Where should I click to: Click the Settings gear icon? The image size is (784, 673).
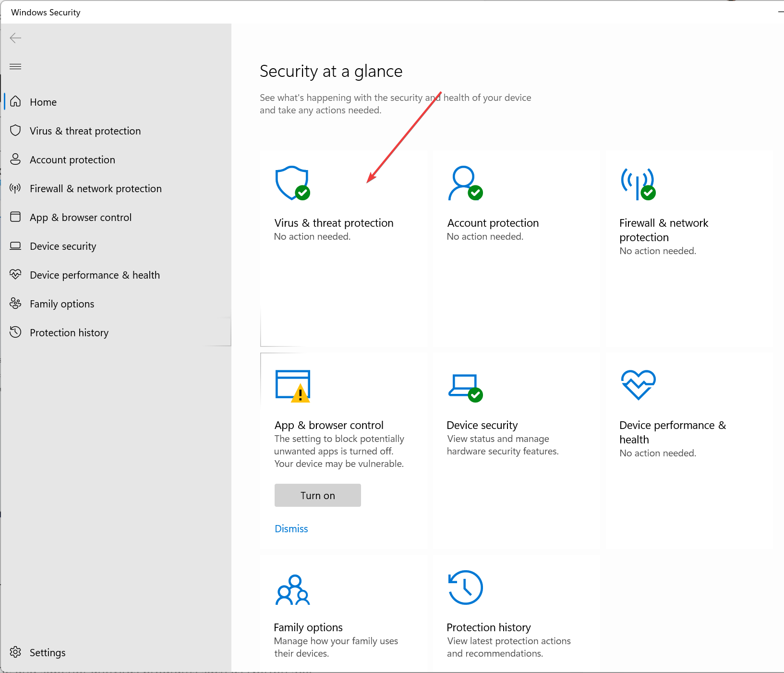coord(15,652)
